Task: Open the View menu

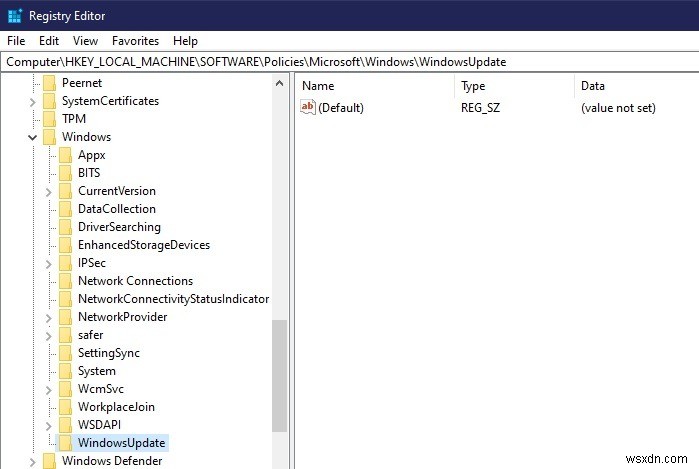Action: tap(85, 41)
